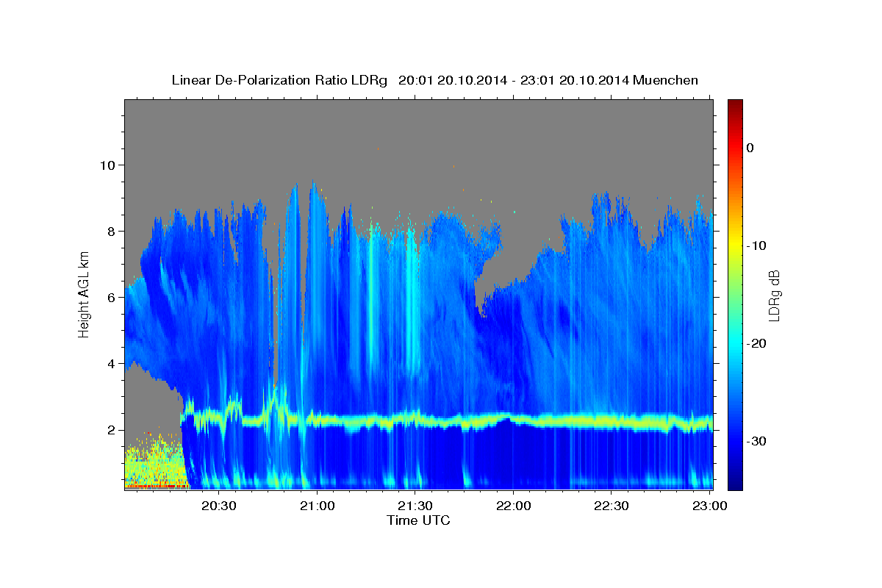Click the colorbar tick label '-10'

[757, 245]
